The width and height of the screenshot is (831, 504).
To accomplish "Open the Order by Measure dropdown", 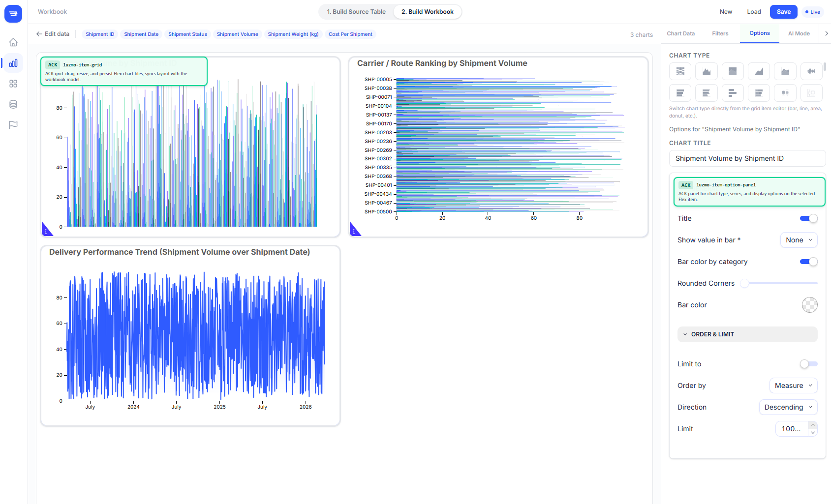I will click(793, 385).
